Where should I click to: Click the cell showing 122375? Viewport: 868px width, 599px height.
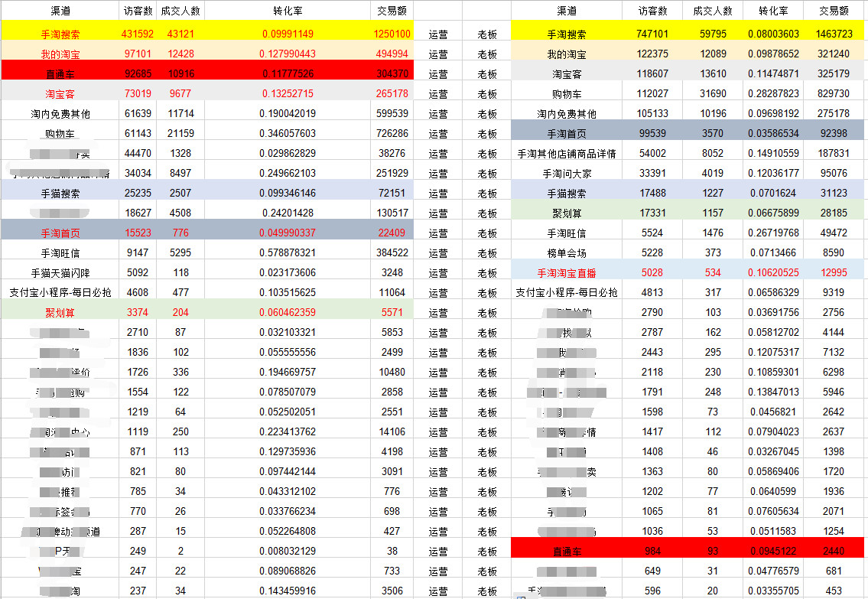coord(652,54)
